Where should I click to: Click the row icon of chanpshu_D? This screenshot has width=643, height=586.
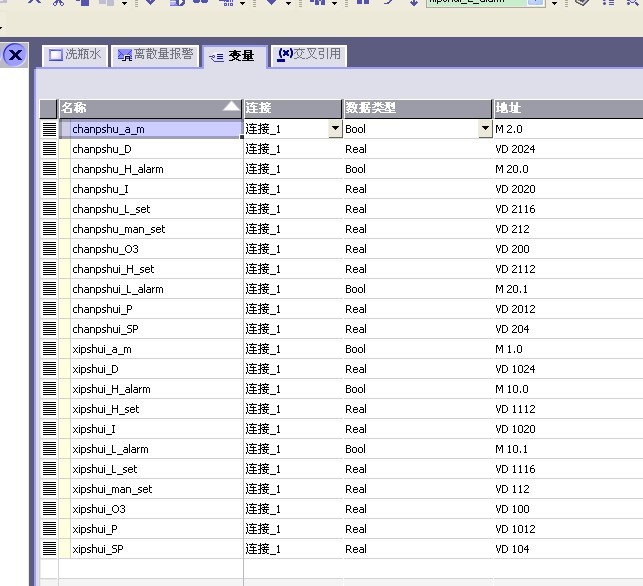pyautogui.click(x=49, y=149)
